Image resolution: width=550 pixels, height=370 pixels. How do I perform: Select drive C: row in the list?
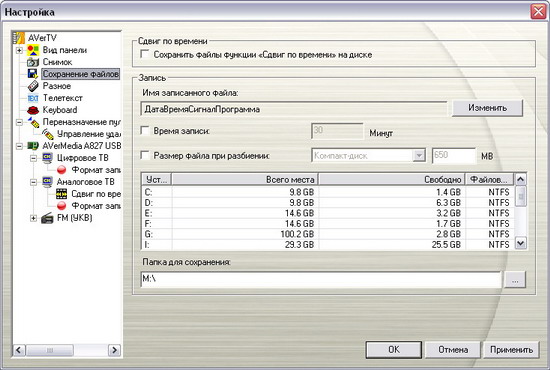click(328, 192)
